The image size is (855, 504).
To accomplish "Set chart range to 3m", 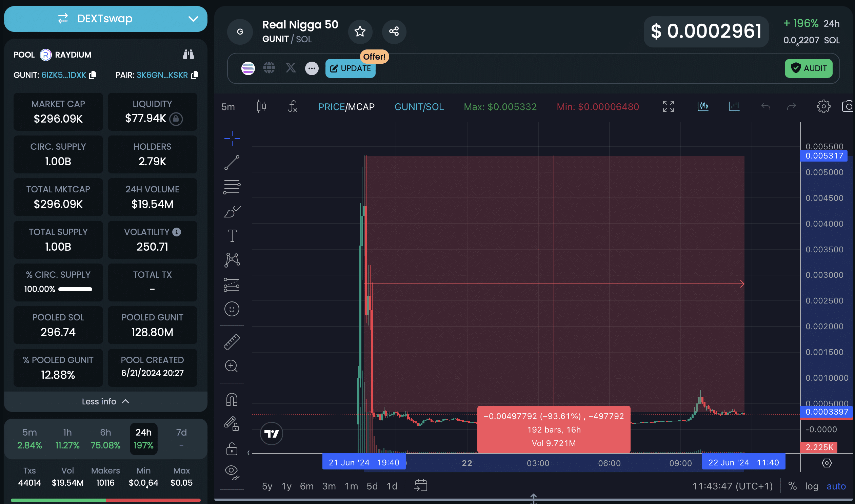I will pyautogui.click(x=329, y=486).
